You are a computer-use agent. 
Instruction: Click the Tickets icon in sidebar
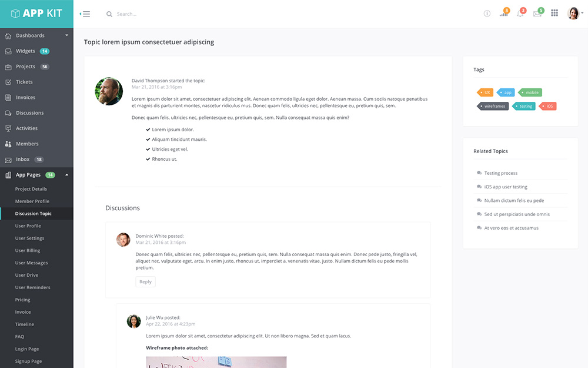[8, 82]
